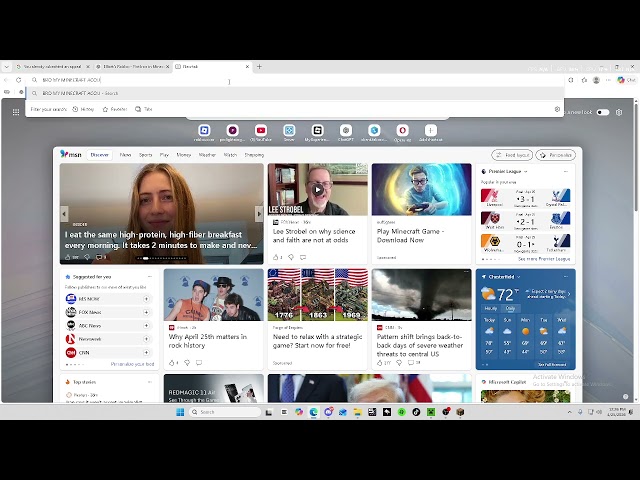Show hidden system tray icons chevron

tap(569, 412)
